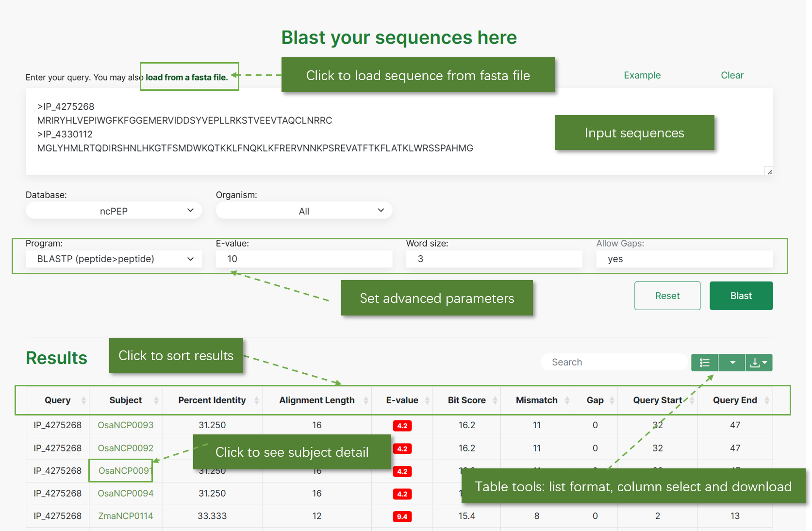Sort results by Query column
Viewport: 812px width, 531px height.
pyautogui.click(x=58, y=400)
